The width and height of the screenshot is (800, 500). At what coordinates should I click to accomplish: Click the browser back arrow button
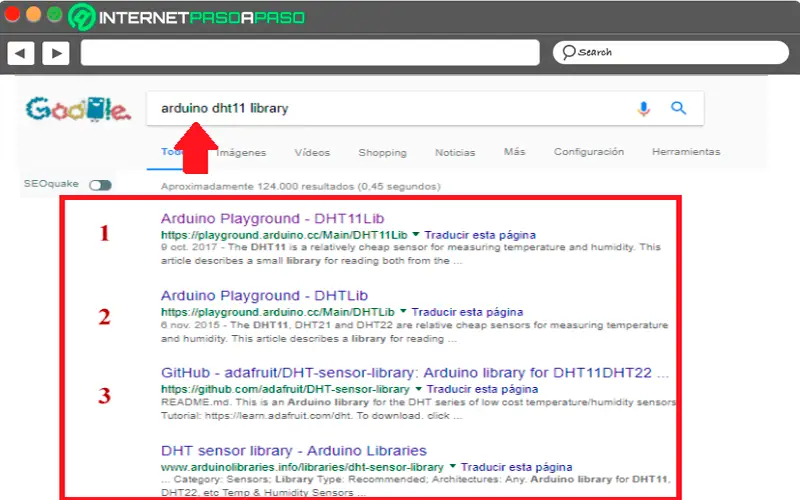click(x=20, y=53)
